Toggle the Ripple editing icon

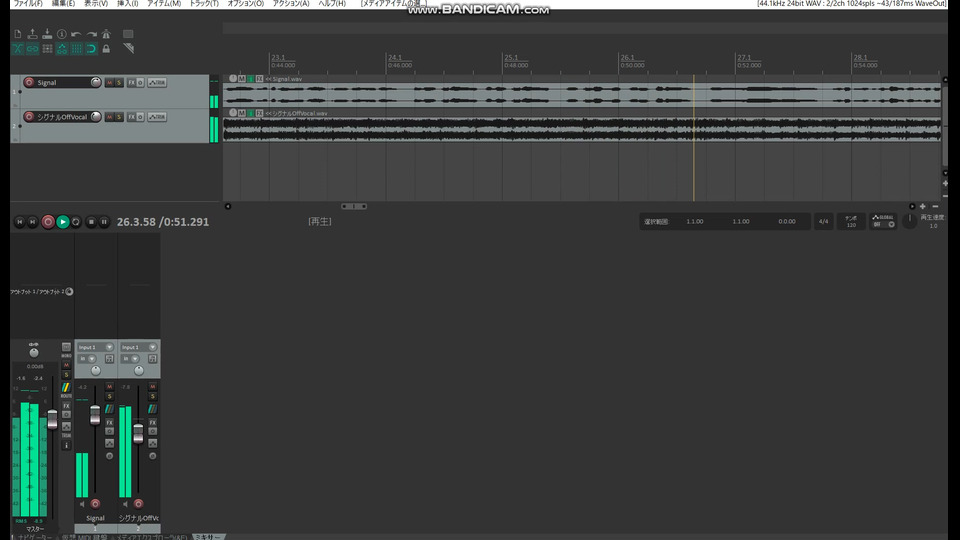[x=47, y=49]
